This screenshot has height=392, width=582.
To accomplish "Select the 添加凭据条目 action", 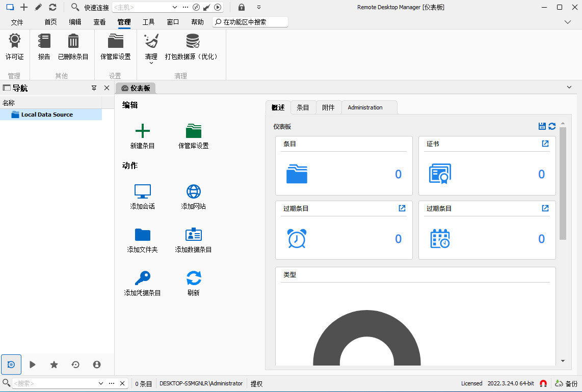I will tap(142, 283).
